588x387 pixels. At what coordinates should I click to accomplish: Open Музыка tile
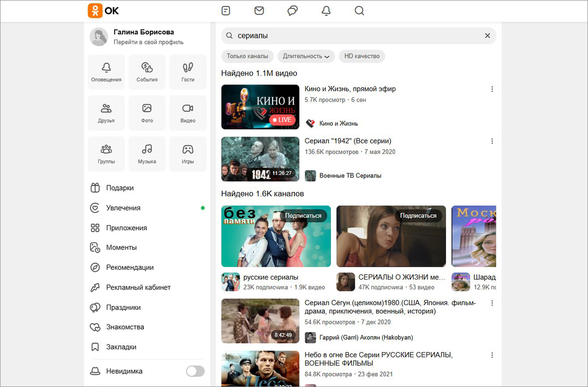[x=147, y=154]
